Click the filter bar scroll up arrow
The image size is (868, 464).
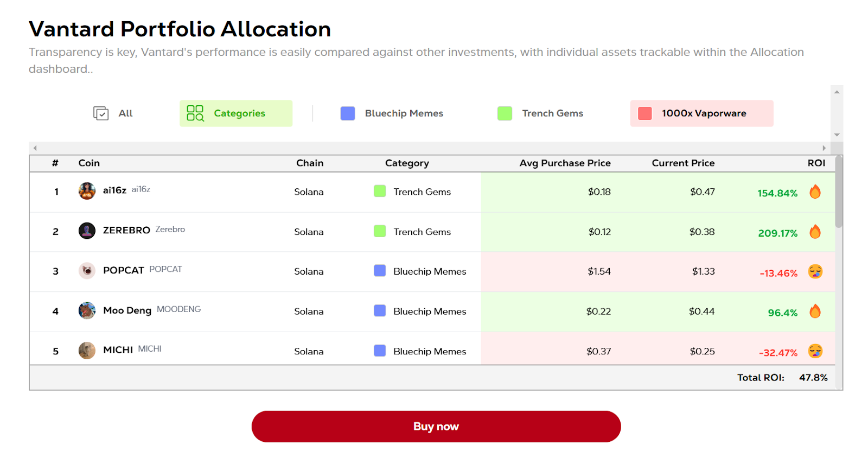point(837,92)
